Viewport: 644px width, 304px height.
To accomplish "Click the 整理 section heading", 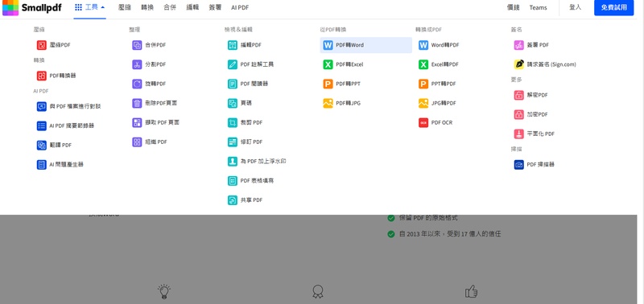I will [134, 30].
